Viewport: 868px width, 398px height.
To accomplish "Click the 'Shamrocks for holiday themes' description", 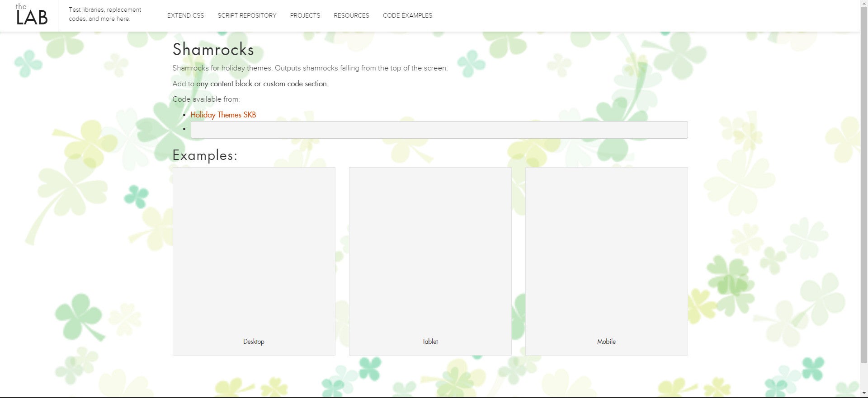I will 310,68.
